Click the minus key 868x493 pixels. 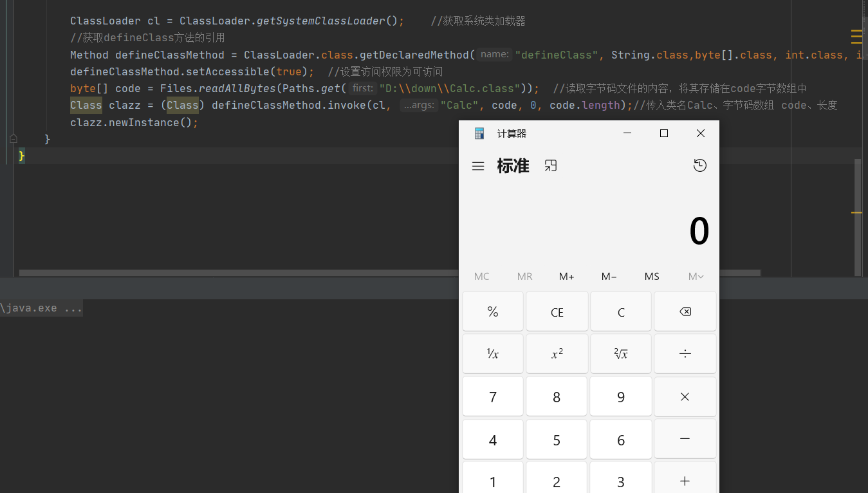pyautogui.click(x=685, y=439)
